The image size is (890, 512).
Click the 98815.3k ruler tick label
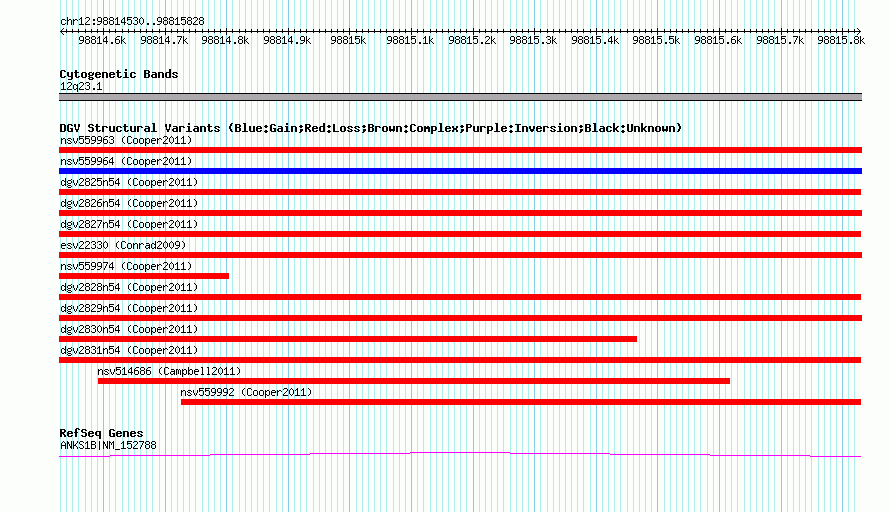tap(534, 41)
